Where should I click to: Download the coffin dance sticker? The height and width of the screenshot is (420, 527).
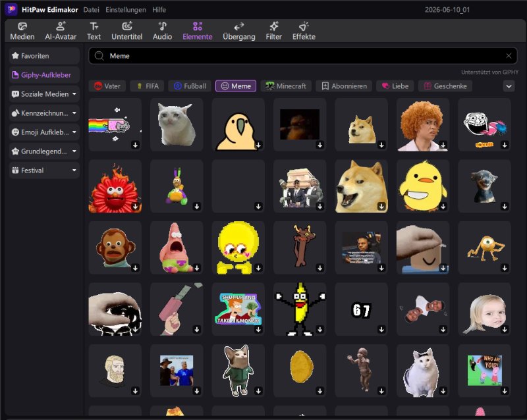coord(320,206)
